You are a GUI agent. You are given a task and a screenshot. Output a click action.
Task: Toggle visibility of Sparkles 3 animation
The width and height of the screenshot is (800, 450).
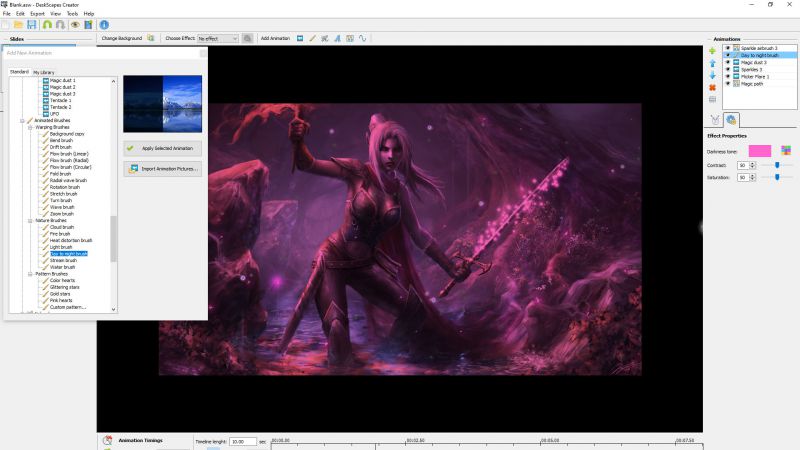tap(728, 69)
